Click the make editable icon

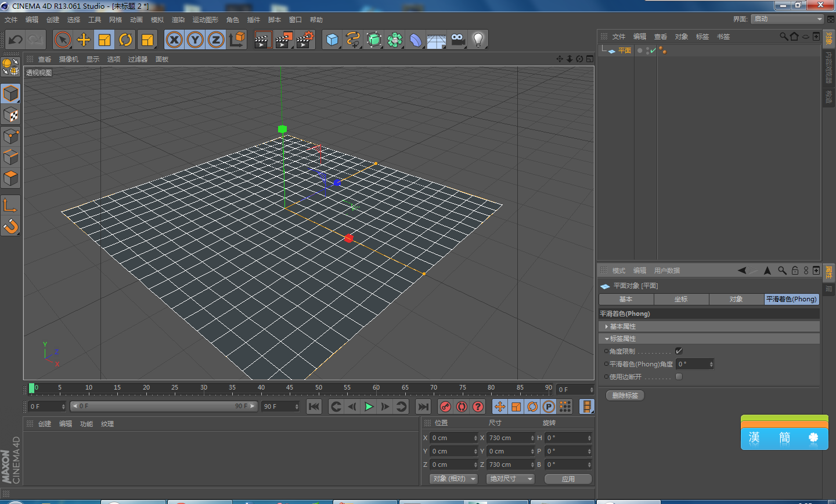pyautogui.click(x=10, y=67)
